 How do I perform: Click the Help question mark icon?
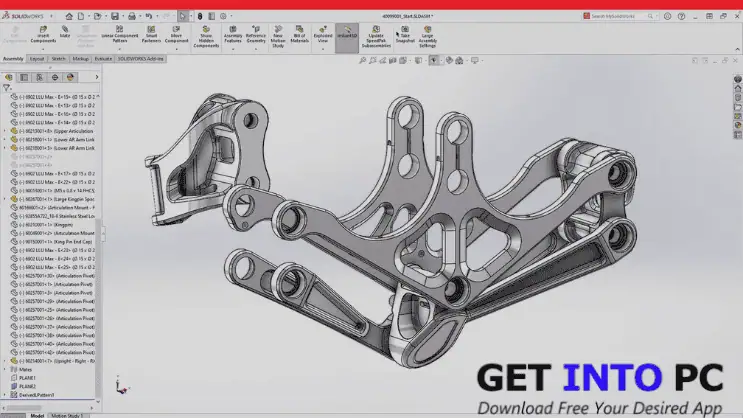pyautogui.click(x=681, y=16)
